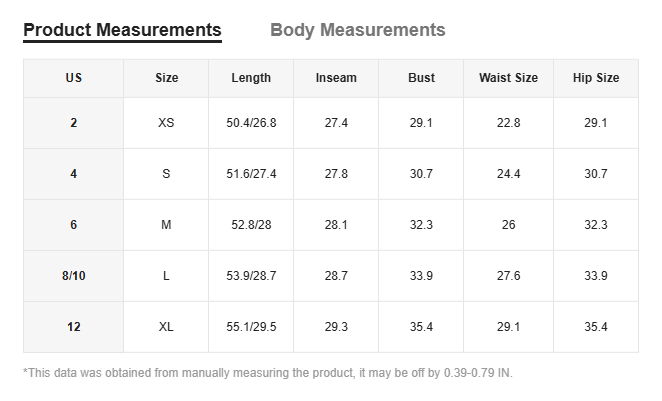Click the 27.6 waist size value
Image resolution: width=662 pixels, height=401 pixels.
coord(508,276)
